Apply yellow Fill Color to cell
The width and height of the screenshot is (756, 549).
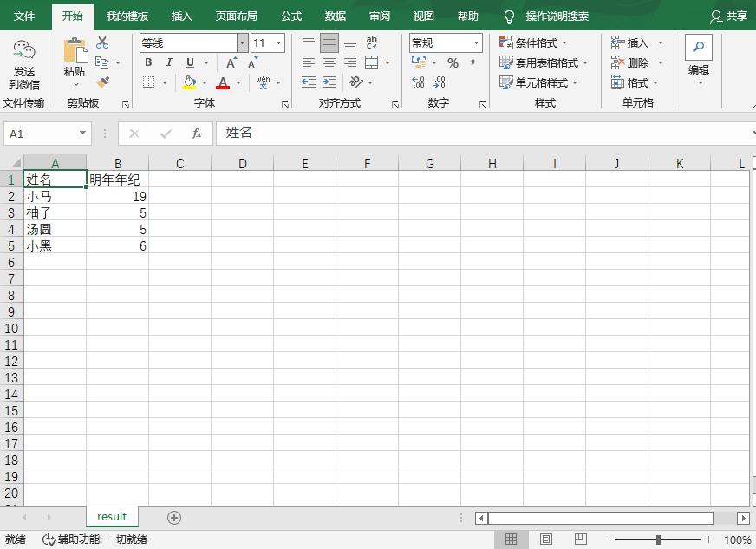(x=187, y=82)
